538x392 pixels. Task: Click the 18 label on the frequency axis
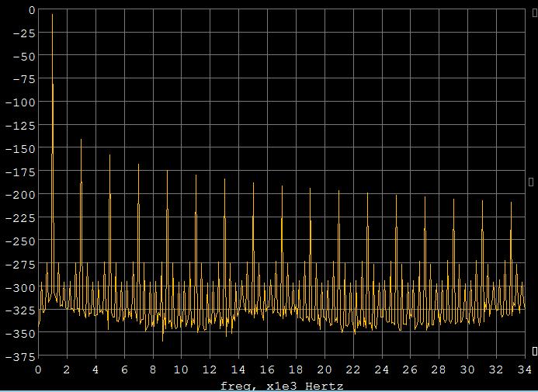[x=296, y=369]
